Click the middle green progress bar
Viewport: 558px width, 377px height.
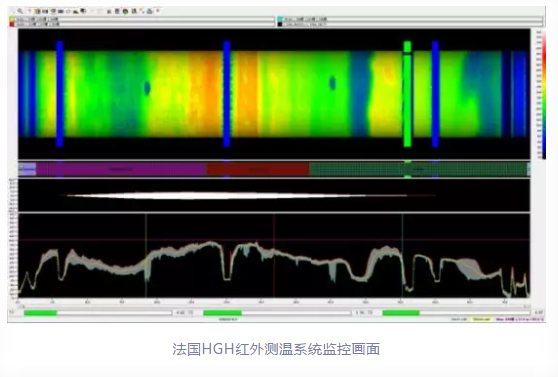coord(222,313)
